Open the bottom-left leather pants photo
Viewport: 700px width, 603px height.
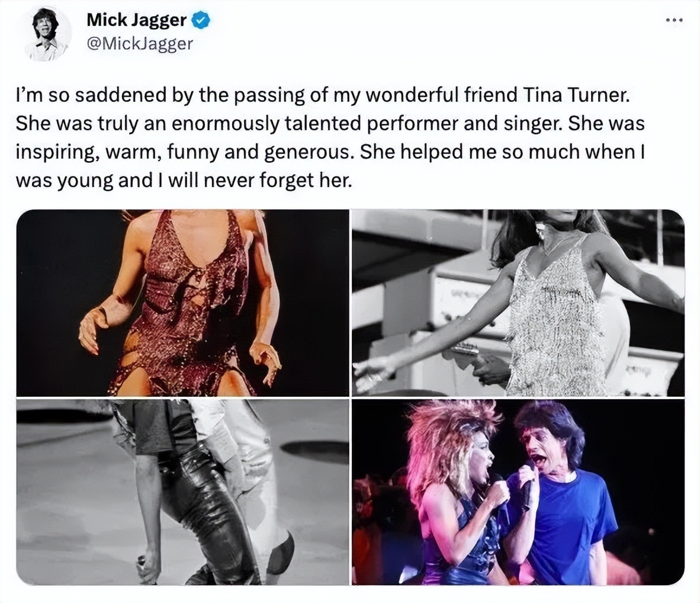182,492
